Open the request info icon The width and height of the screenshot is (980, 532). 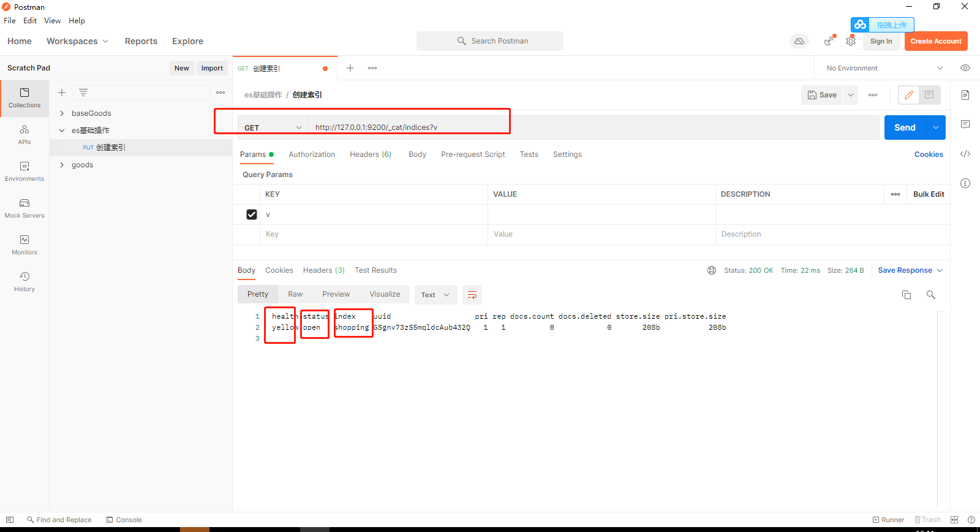coord(965,183)
